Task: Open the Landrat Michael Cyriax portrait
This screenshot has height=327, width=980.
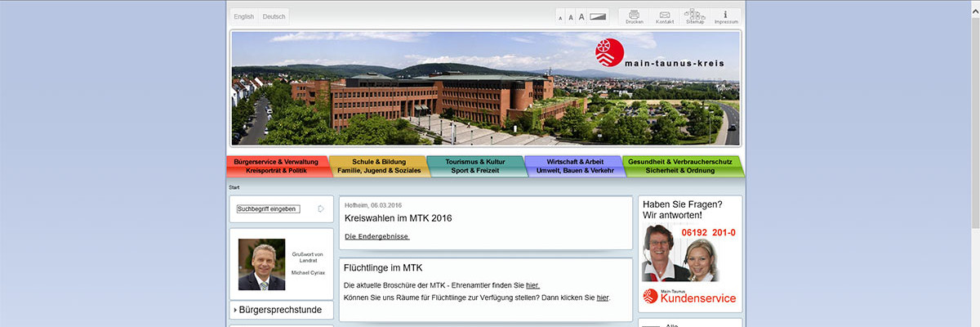Action: [261, 265]
